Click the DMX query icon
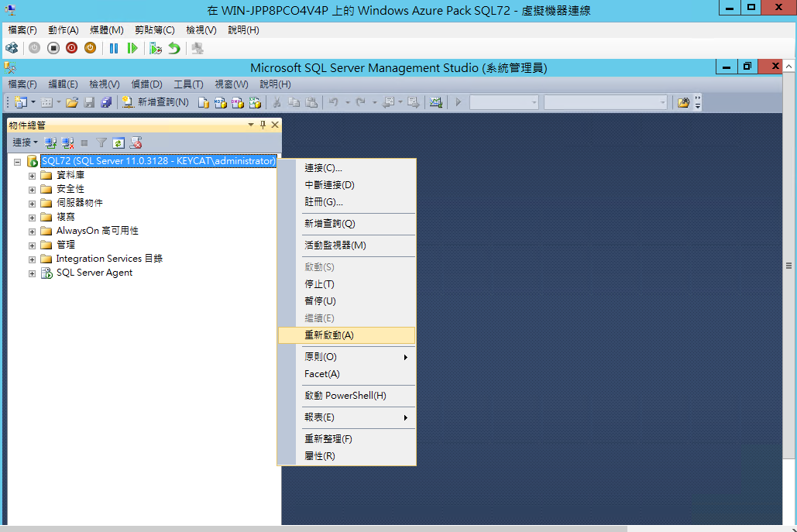Viewport: 797px width, 532px height. [237, 103]
